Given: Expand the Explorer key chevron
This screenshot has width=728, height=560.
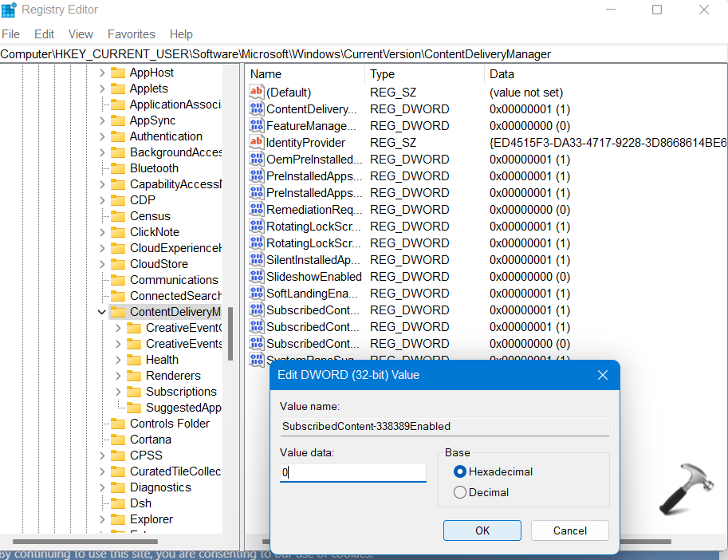Looking at the screenshot, I should click(102, 519).
